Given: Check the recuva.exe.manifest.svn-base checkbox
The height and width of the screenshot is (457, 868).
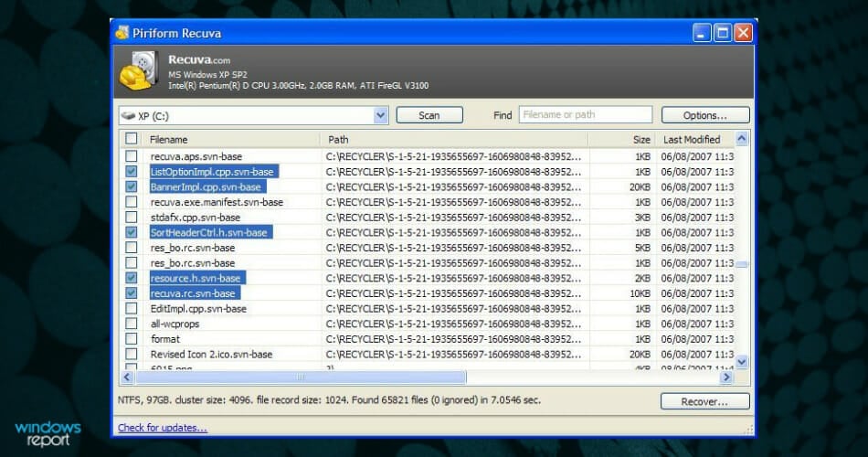Looking at the screenshot, I should (x=132, y=202).
